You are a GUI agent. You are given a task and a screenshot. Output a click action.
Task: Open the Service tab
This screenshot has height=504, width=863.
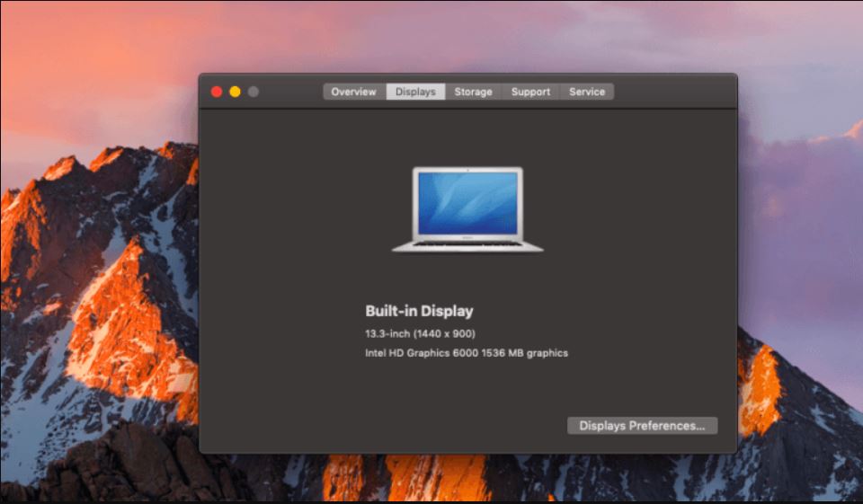(587, 92)
